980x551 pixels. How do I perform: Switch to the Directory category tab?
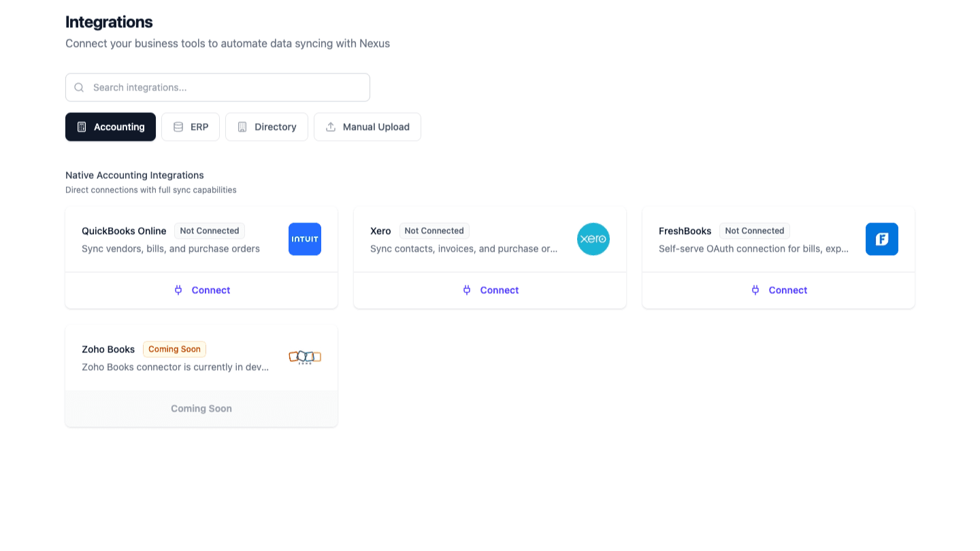[267, 127]
